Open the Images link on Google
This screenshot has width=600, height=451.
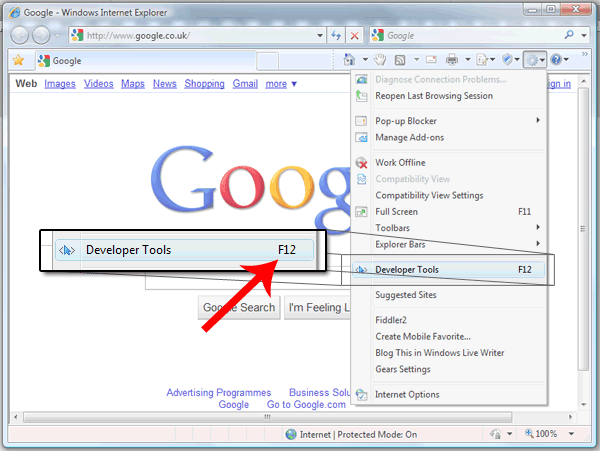60,84
